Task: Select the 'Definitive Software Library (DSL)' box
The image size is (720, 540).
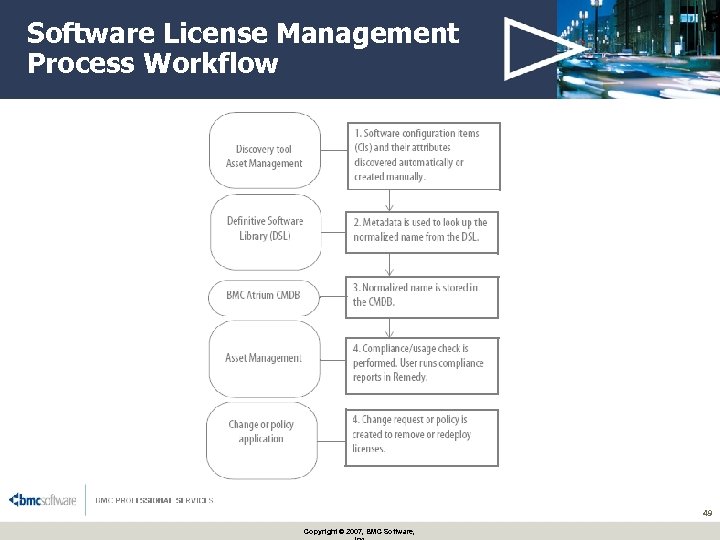Action: 265,232
